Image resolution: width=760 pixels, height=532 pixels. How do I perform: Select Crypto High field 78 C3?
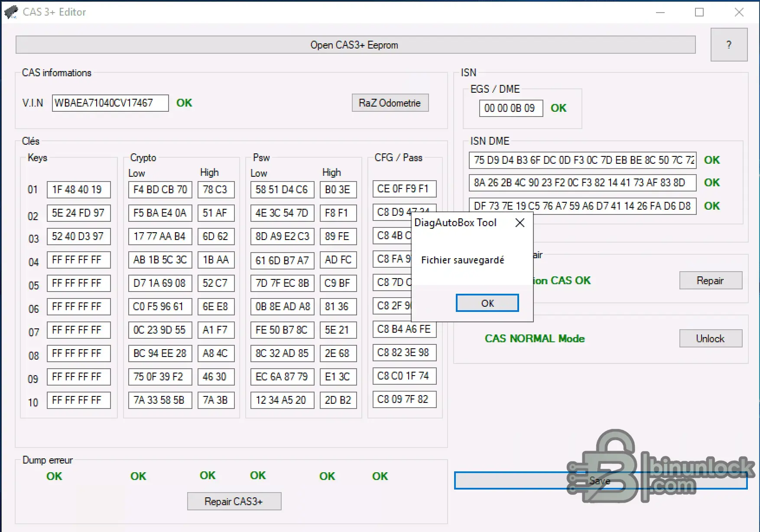216,190
